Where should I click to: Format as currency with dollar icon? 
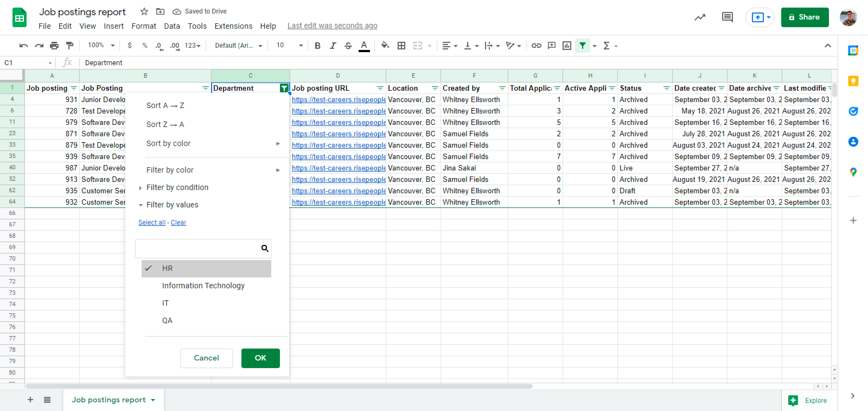pos(130,46)
